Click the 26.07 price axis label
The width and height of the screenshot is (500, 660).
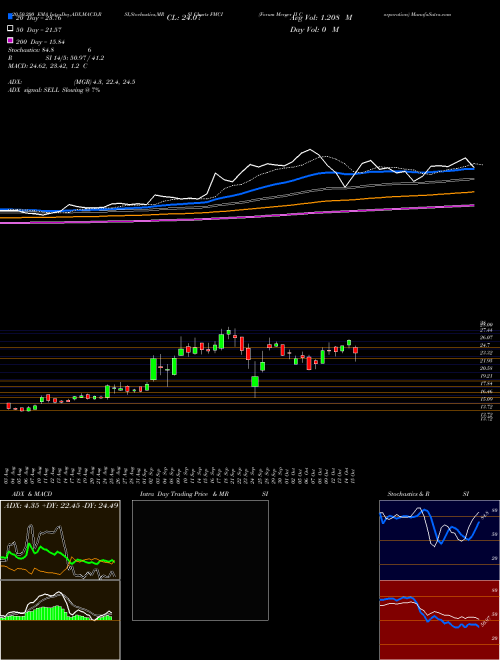point(486,338)
